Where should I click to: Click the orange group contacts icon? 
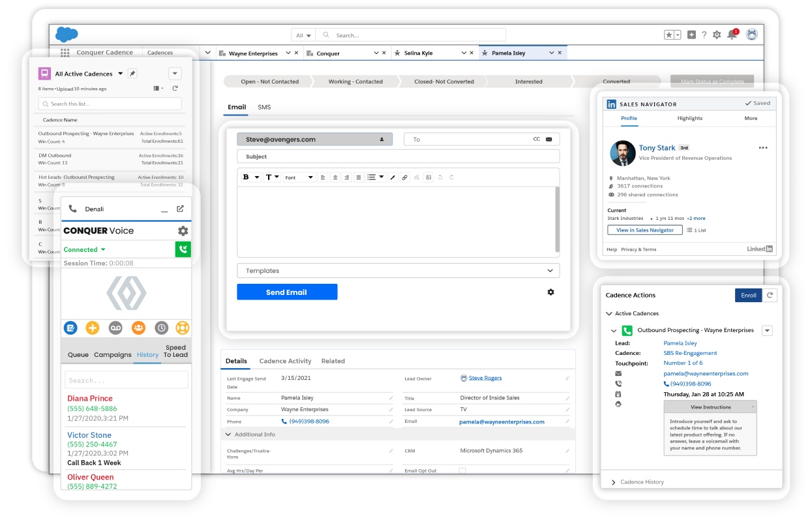tap(138, 328)
